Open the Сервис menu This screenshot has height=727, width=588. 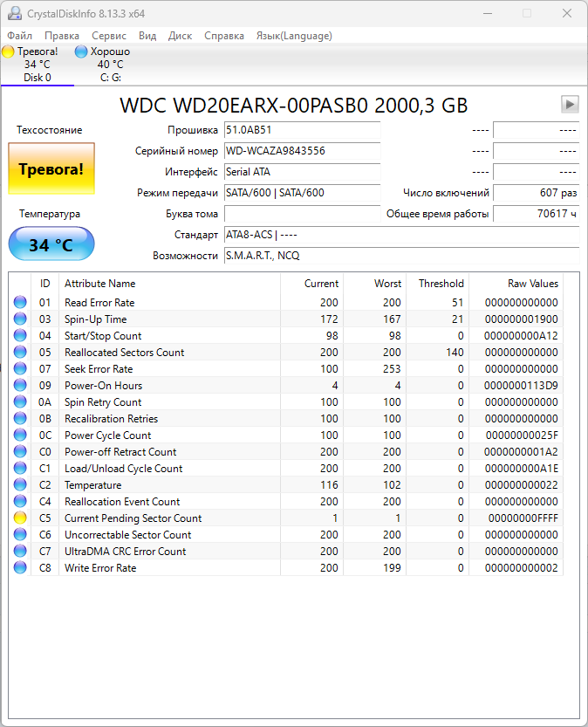point(109,36)
